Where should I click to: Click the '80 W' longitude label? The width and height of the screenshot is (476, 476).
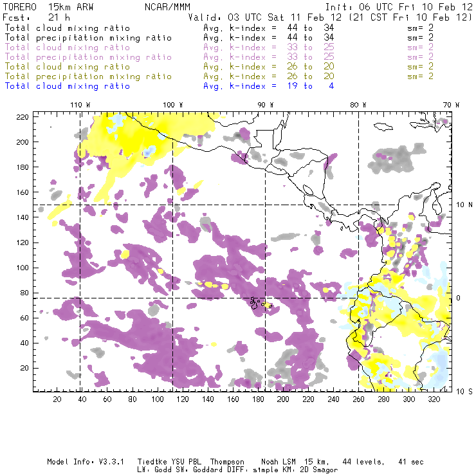pyautogui.click(x=358, y=105)
